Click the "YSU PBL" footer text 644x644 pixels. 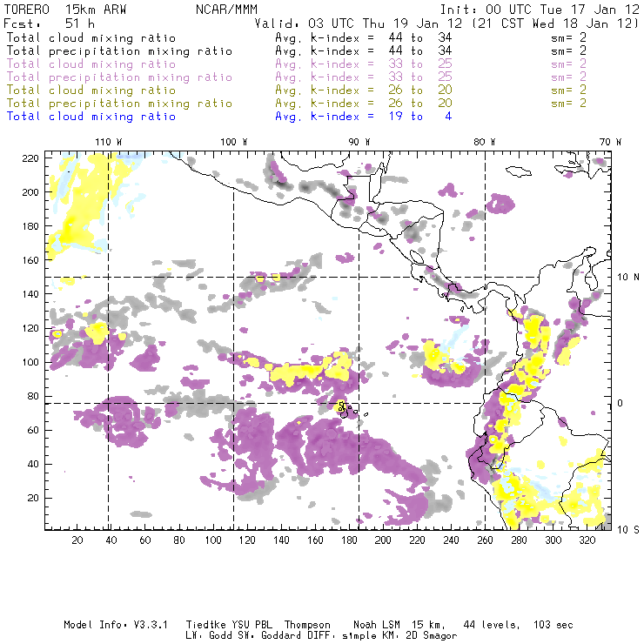point(253,625)
